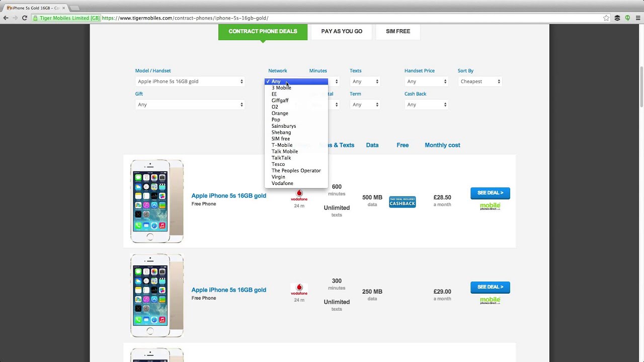
Task: Click the Vodafone logo in the £29.00 deal
Action: click(299, 290)
